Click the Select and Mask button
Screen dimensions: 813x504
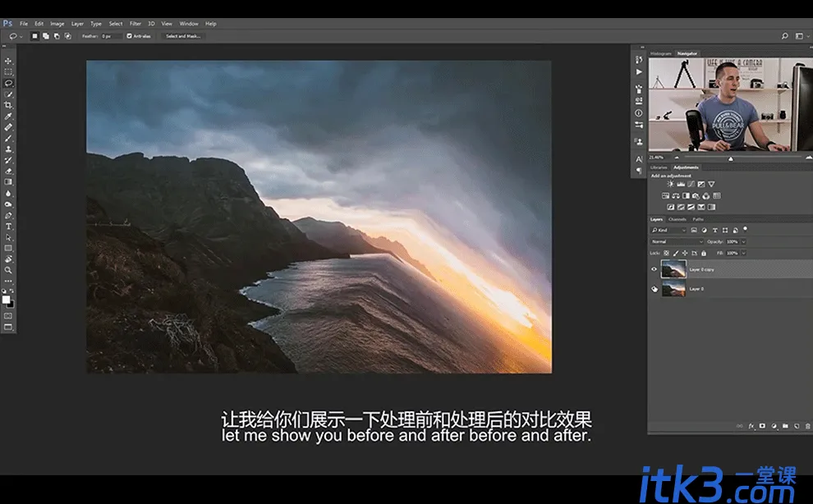[x=183, y=36]
